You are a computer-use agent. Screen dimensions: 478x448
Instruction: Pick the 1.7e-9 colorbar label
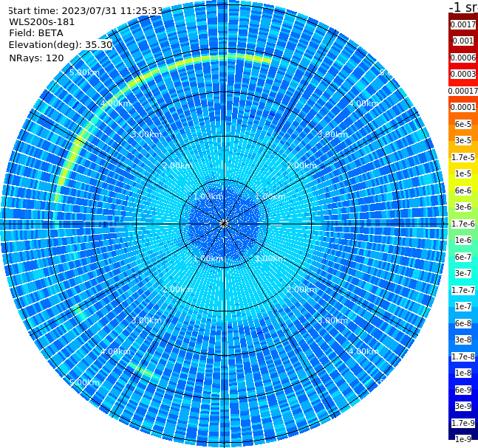pos(463,423)
